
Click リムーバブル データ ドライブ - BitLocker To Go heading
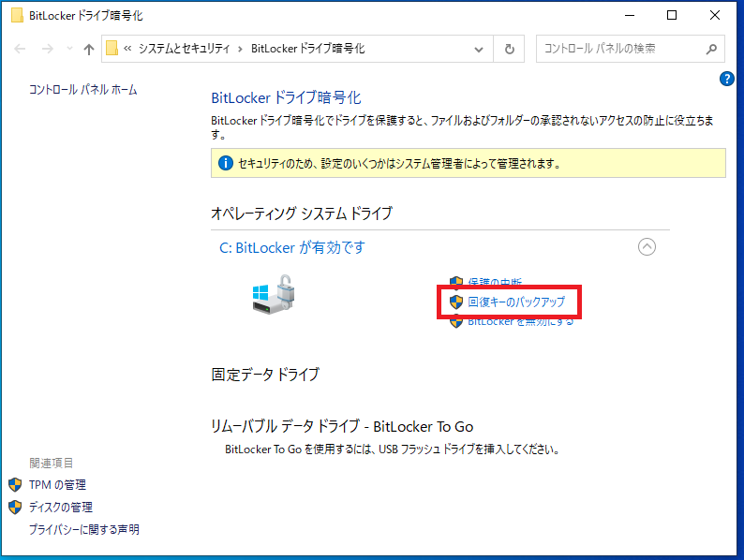pos(342,426)
